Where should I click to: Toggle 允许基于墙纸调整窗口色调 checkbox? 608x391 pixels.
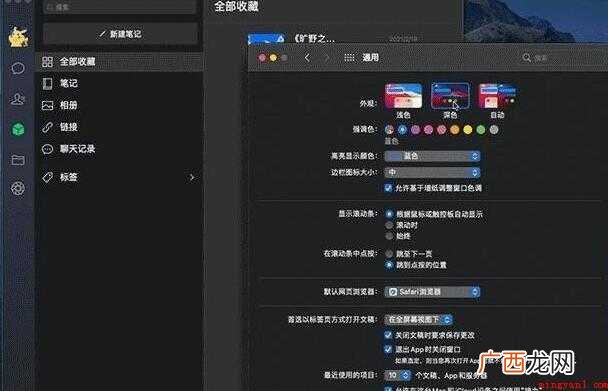388,188
